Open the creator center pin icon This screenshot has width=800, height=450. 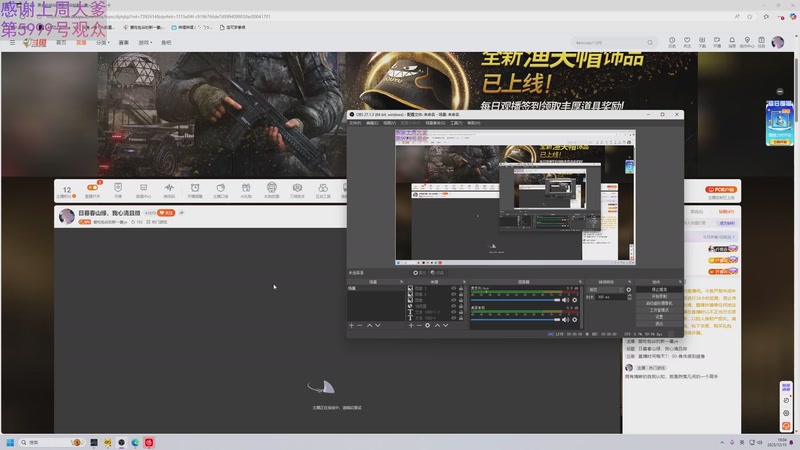coord(747,40)
